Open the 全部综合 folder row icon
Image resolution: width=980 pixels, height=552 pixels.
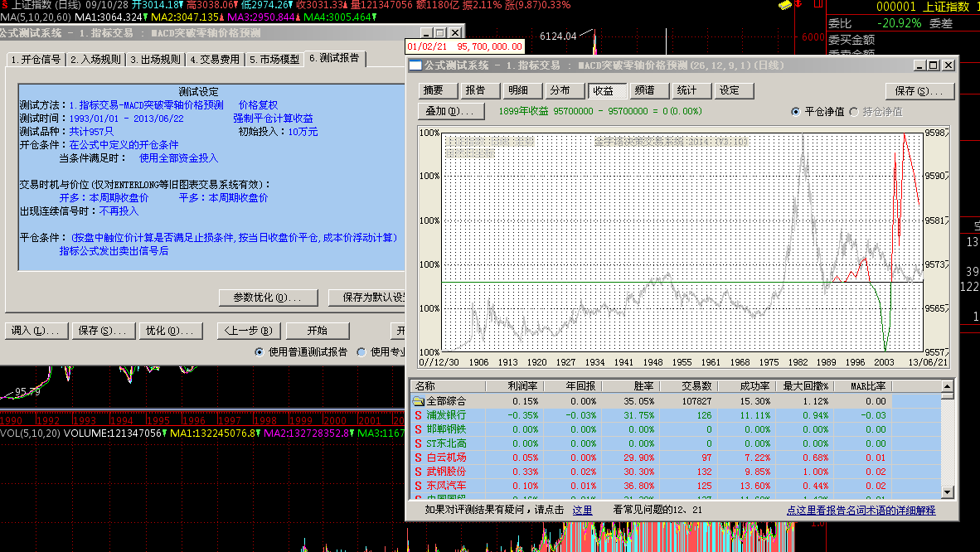(419, 401)
